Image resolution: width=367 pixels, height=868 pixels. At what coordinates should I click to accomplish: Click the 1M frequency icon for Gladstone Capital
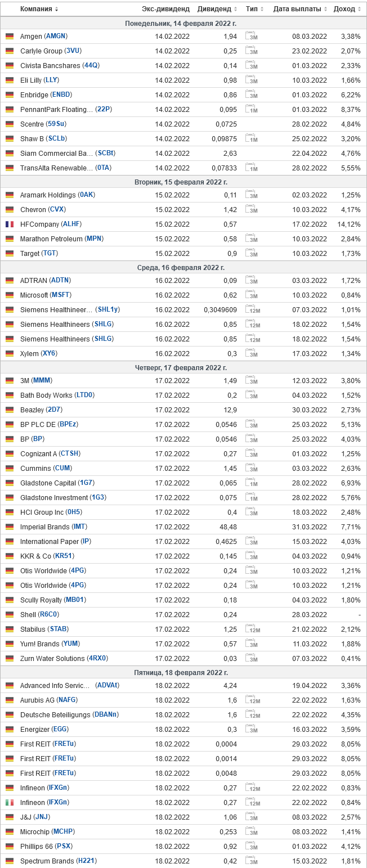(x=252, y=483)
